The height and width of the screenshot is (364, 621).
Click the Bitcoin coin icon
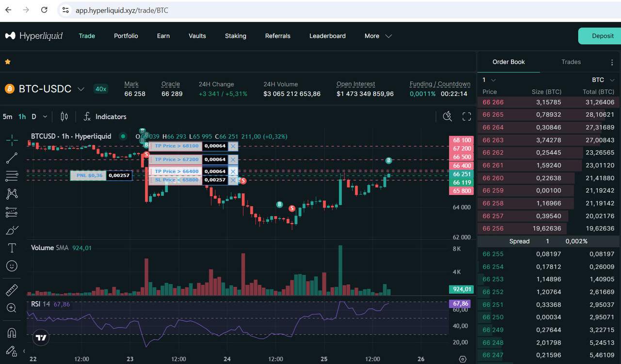(x=10, y=89)
